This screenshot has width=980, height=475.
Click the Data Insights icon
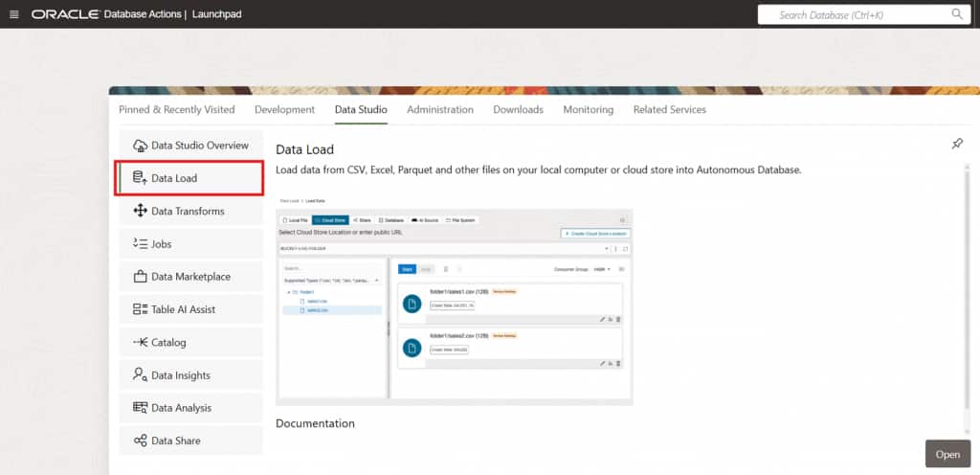coord(140,375)
